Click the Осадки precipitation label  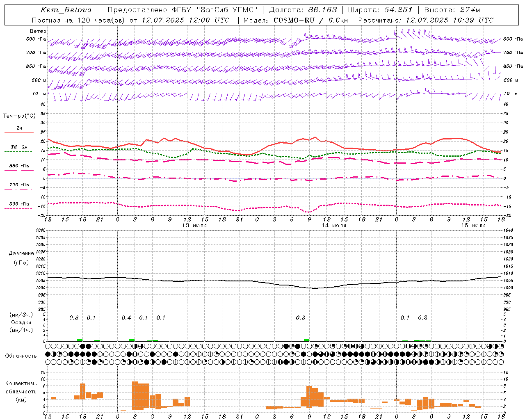click(x=21, y=322)
